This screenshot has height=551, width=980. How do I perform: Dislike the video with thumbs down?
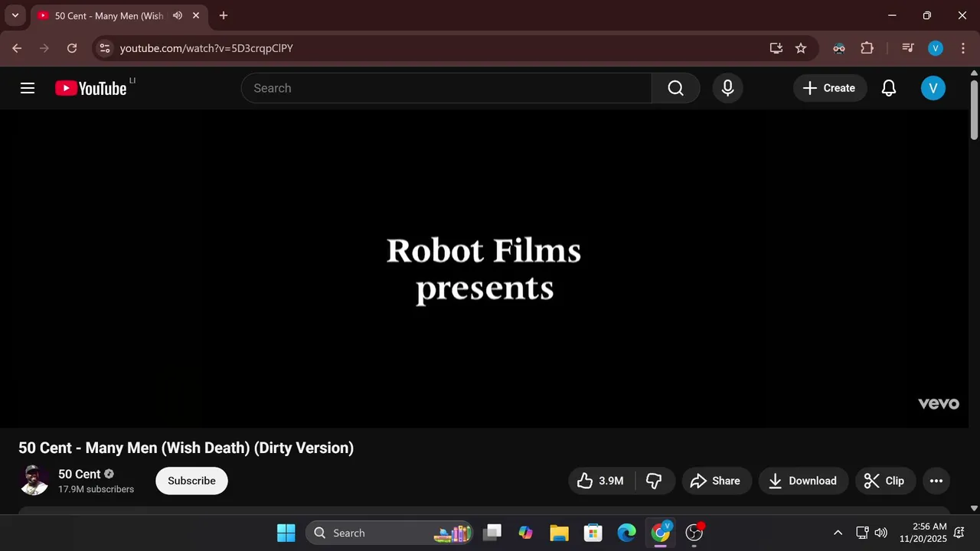(x=655, y=481)
